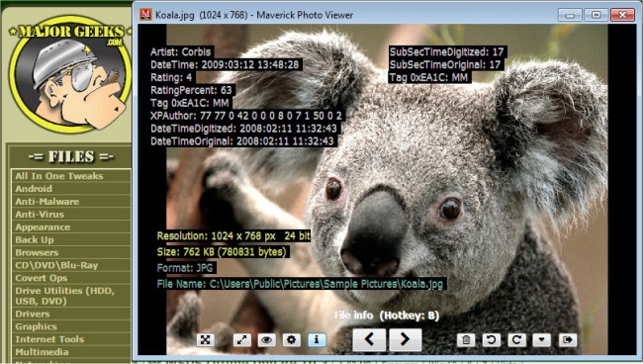This screenshot has width=643, height=364.
Task: Delete photo with the trash icon
Action: [x=466, y=340]
